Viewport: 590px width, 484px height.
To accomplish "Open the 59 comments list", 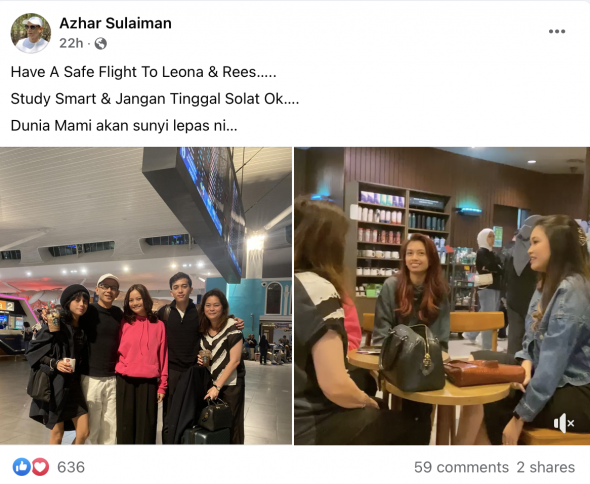I will (461, 467).
